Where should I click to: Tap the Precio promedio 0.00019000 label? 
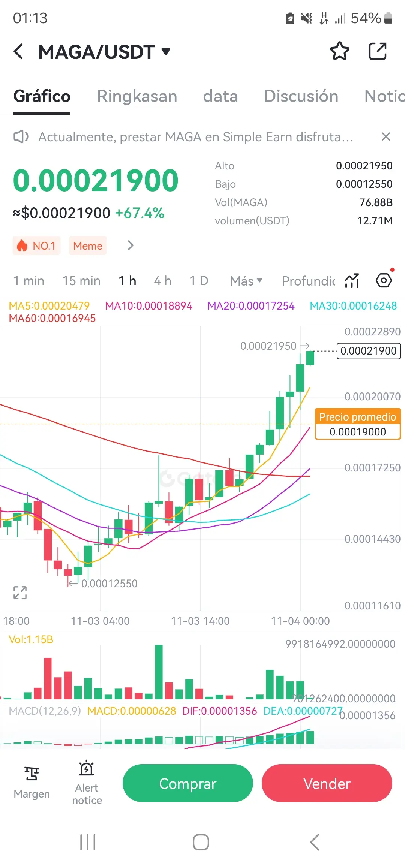tap(358, 424)
